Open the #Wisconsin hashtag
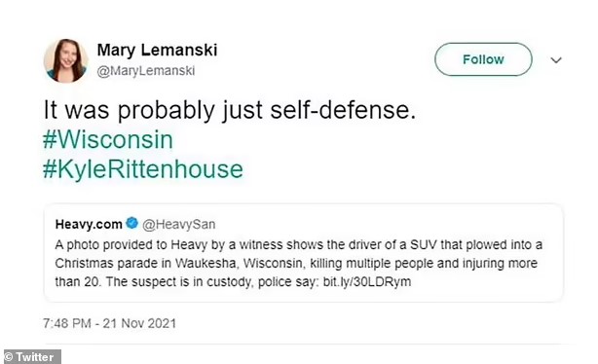This screenshot has width=598, height=364. pyautogui.click(x=108, y=140)
